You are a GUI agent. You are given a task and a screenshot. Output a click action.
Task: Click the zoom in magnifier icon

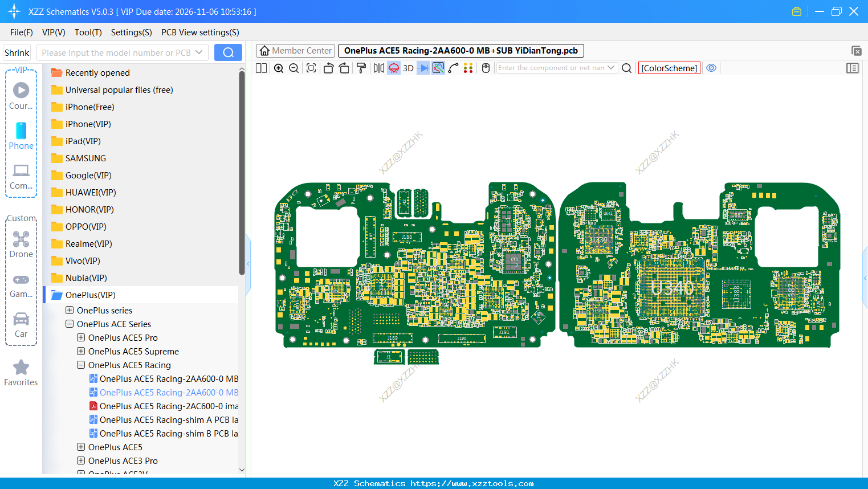279,68
